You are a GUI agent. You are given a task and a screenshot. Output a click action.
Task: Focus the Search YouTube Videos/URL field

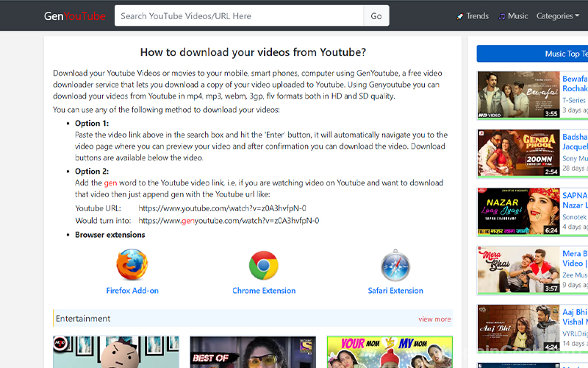pos(239,15)
